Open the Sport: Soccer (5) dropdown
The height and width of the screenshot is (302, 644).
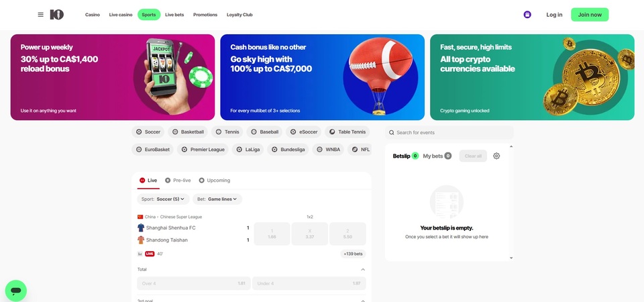(x=163, y=199)
